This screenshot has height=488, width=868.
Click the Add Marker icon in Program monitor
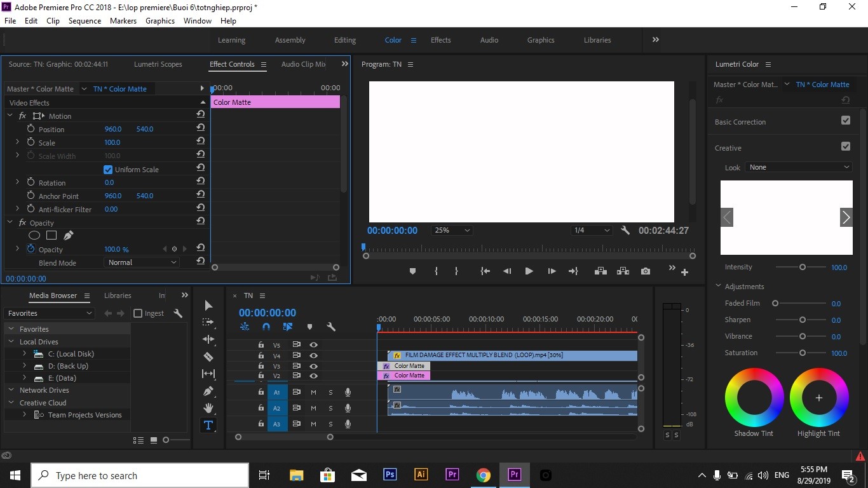point(412,271)
